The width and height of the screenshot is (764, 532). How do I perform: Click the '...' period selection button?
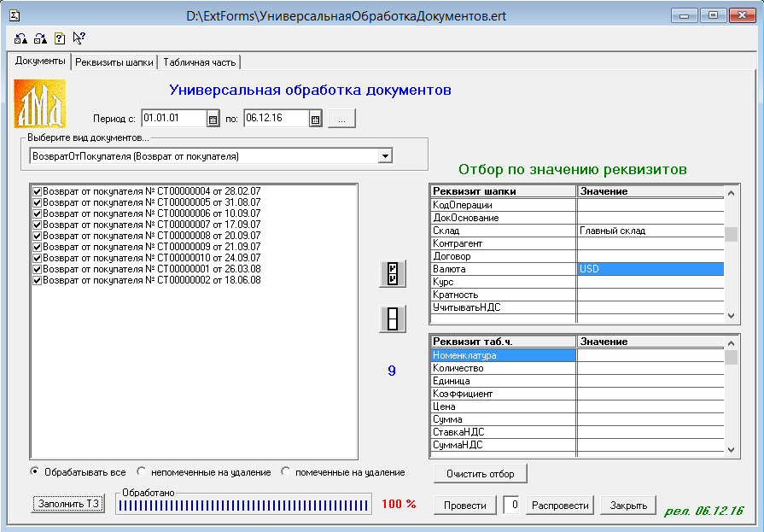[x=342, y=119]
